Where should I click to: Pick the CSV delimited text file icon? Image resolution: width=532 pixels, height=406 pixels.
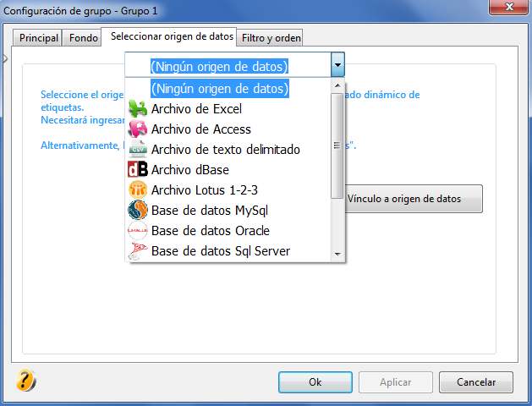click(x=137, y=149)
